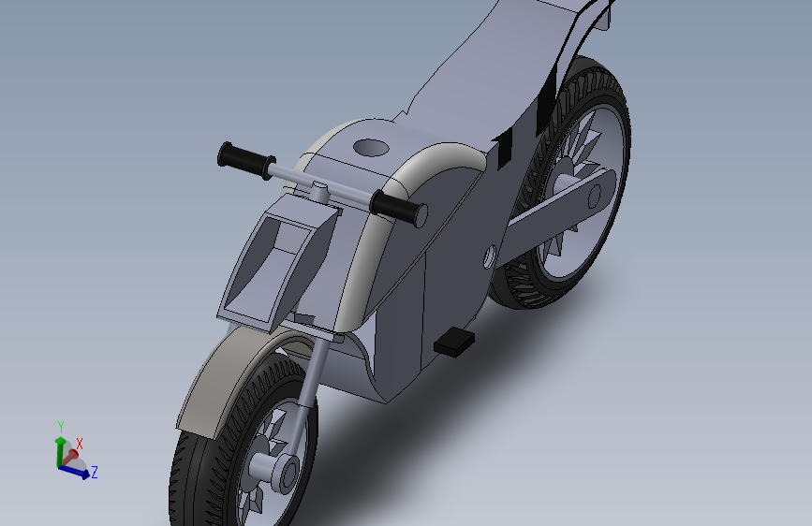
Task: Select the small pivot hole on the side panel
Action: pos(490,256)
